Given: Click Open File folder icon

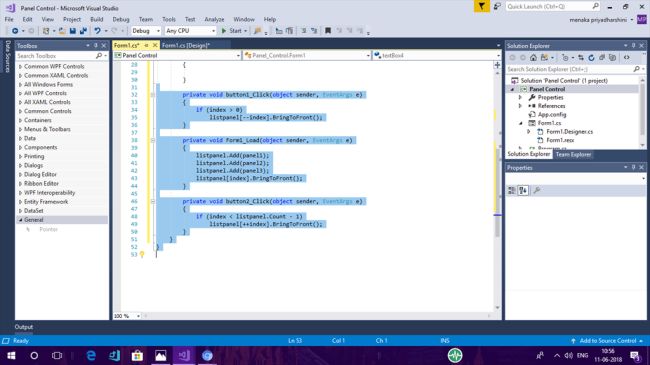Looking at the screenshot, I should (62, 31).
